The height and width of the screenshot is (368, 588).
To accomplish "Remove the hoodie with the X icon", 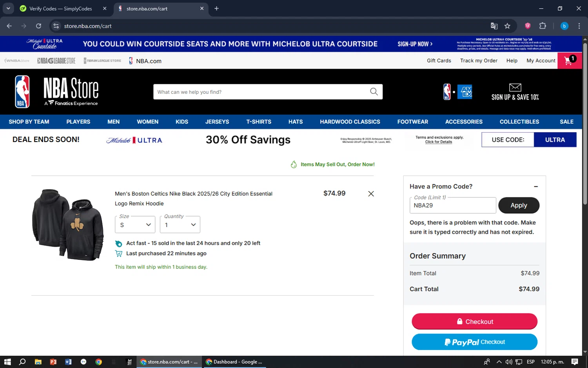I will (x=371, y=193).
